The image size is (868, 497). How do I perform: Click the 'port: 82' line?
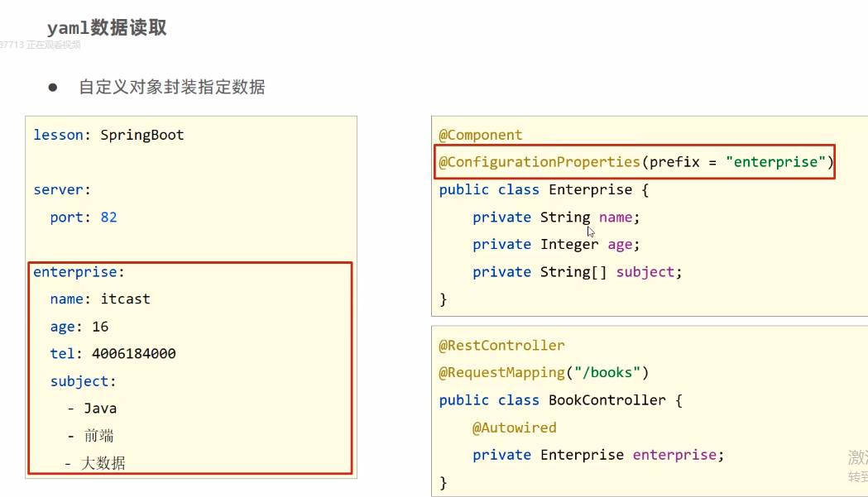[83, 217]
